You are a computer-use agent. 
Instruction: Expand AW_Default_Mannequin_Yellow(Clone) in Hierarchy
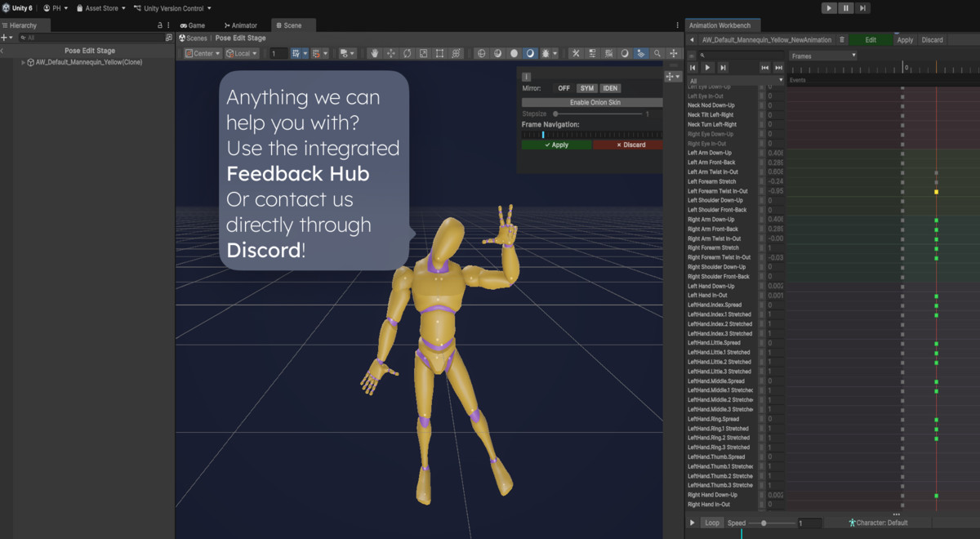(x=23, y=62)
